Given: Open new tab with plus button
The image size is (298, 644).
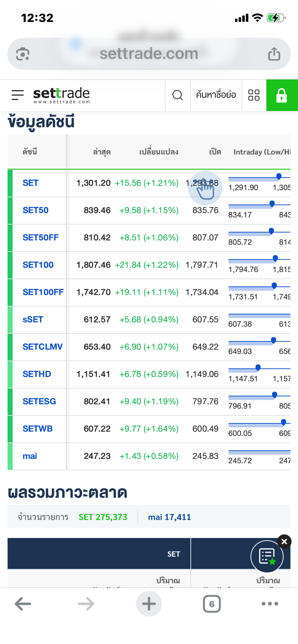Looking at the screenshot, I should 149,604.
